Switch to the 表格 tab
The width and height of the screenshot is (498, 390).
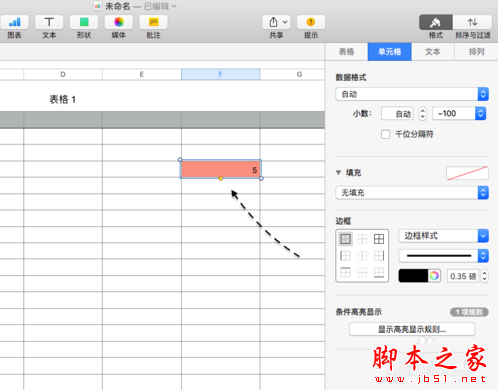[346, 52]
